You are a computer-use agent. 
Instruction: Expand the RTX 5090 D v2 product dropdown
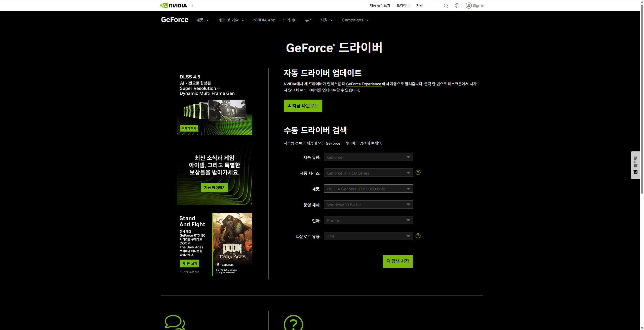[x=368, y=189]
